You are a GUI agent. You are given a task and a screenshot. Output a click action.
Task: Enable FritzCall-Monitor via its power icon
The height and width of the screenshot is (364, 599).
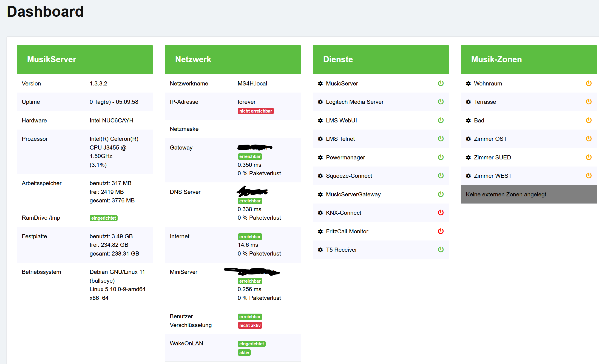click(441, 231)
